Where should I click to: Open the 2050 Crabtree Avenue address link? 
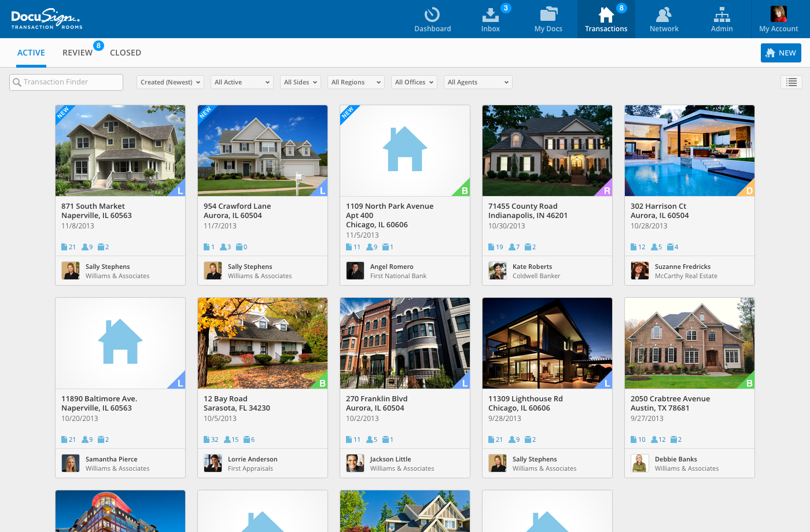tap(670, 403)
